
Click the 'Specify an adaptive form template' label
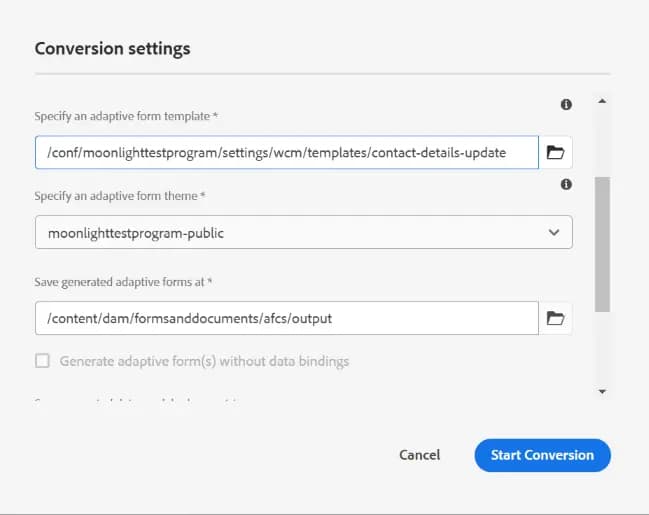click(x=126, y=116)
